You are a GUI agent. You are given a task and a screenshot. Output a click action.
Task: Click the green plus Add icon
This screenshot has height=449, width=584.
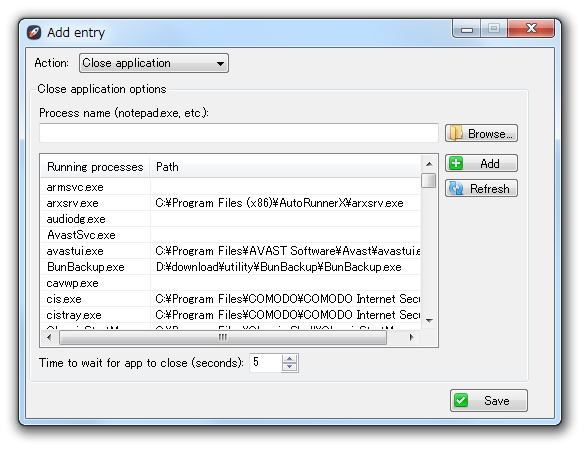pos(456,163)
